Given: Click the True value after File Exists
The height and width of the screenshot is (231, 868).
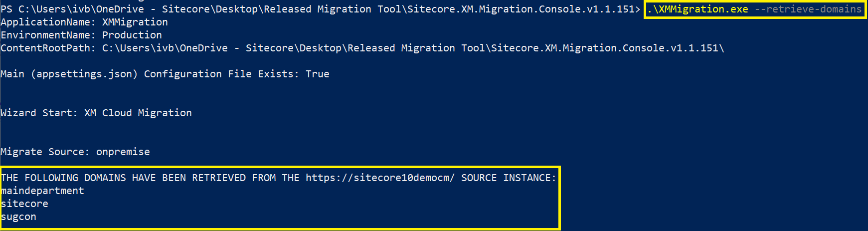Looking at the screenshot, I should [317, 74].
